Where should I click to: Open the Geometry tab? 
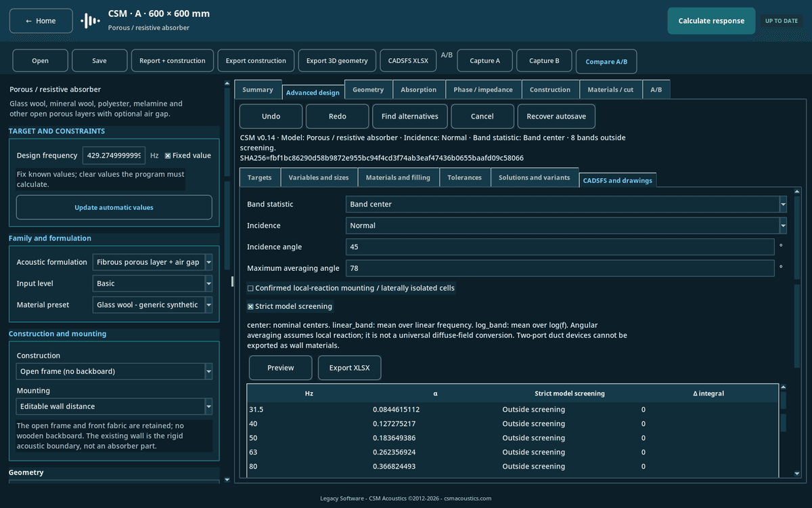tap(368, 90)
